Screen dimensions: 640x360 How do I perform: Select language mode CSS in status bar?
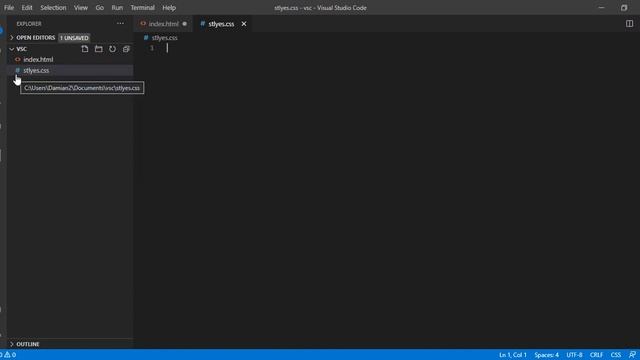[x=616, y=355]
